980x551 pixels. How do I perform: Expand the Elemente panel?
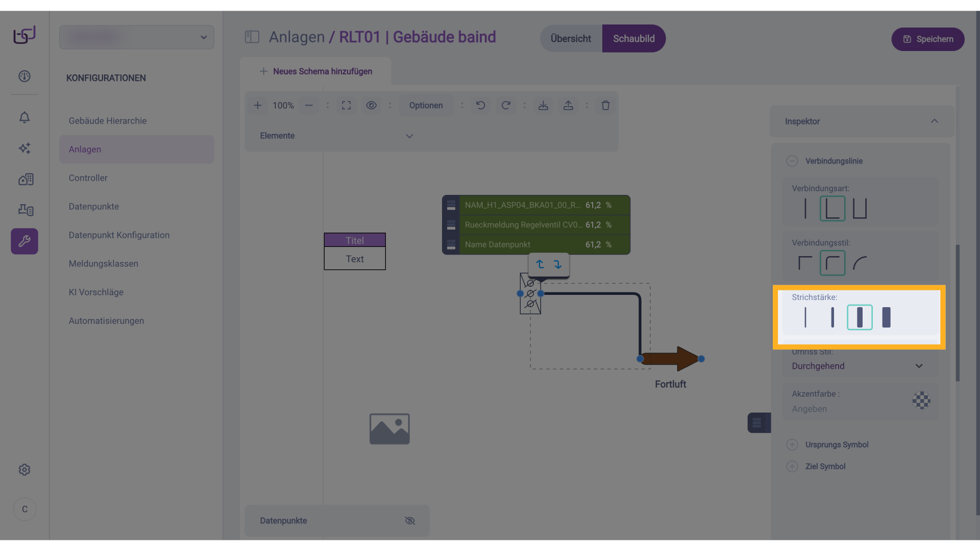point(409,136)
